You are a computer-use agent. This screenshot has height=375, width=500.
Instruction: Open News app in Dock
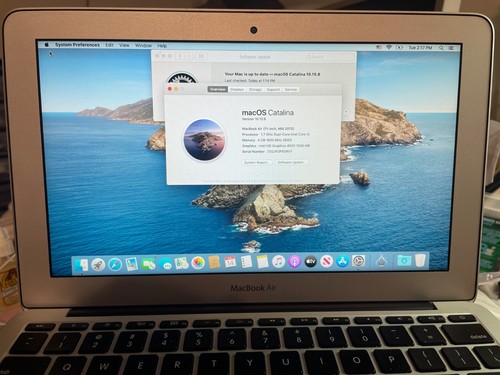click(327, 262)
